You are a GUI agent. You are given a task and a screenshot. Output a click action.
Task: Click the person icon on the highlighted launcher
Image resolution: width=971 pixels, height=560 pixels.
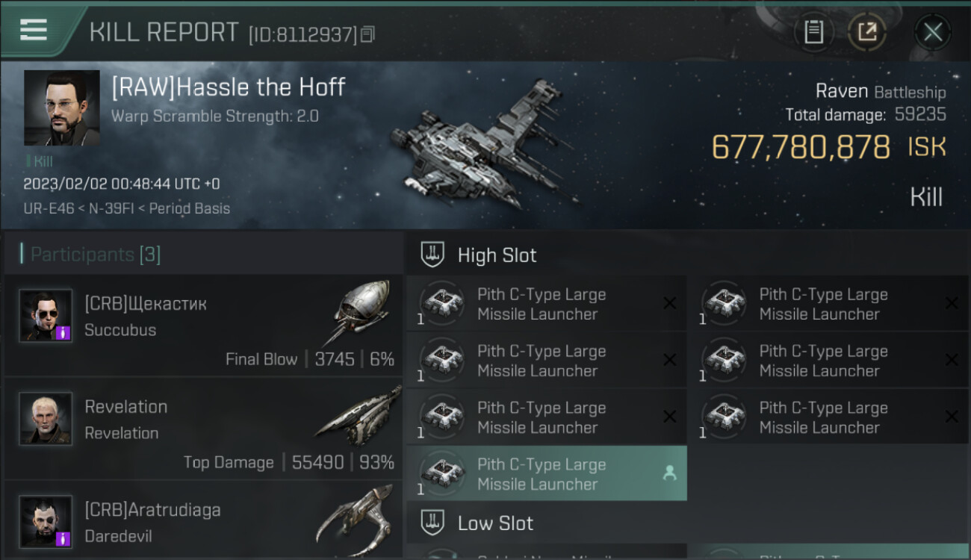pyautogui.click(x=669, y=473)
